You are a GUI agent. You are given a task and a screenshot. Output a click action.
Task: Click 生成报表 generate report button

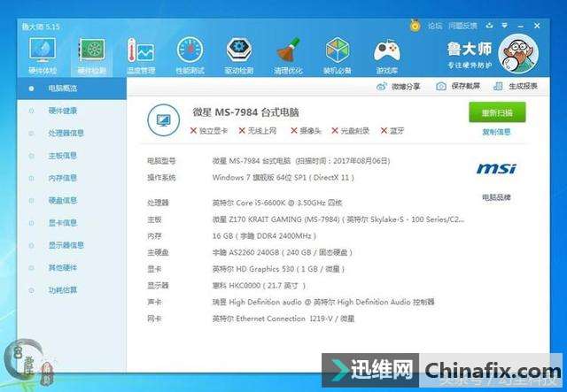(516, 87)
